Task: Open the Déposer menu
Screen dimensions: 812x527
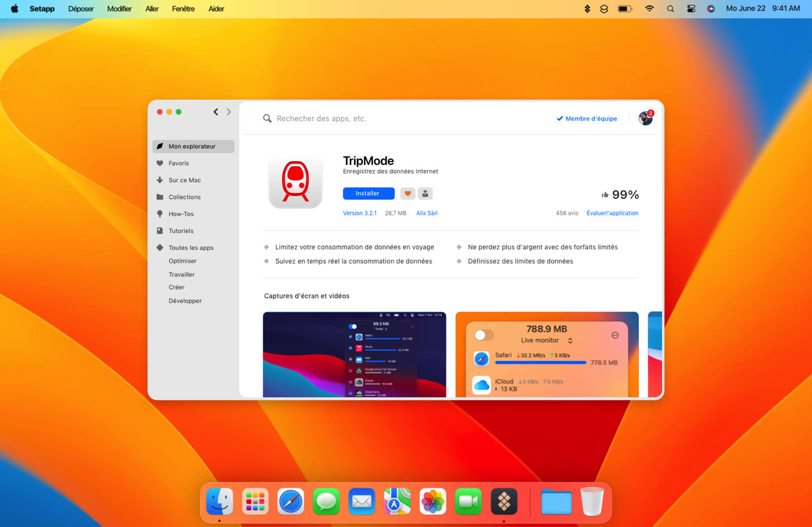Action: [x=81, y=9]
